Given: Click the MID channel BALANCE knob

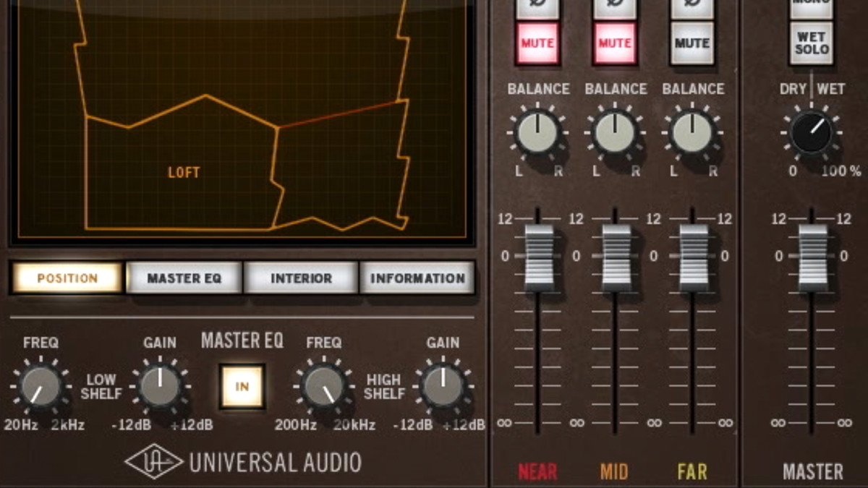Looking at the screenshot, I should click(x=615, y=132).
